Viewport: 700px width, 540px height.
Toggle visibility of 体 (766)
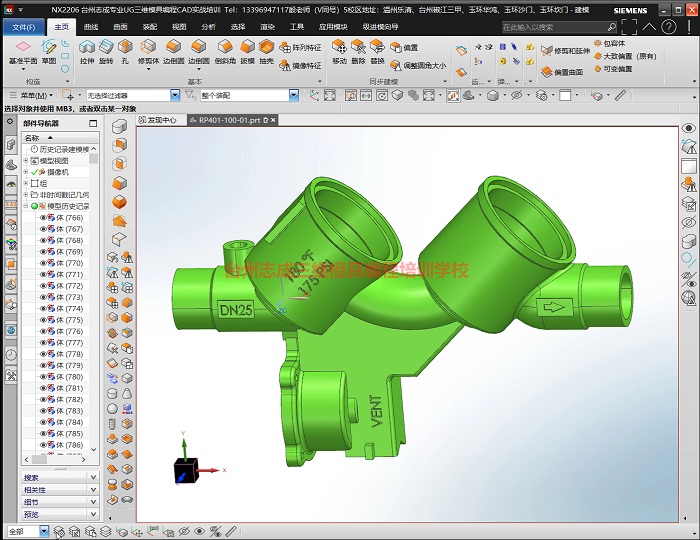tap(43, 217)
